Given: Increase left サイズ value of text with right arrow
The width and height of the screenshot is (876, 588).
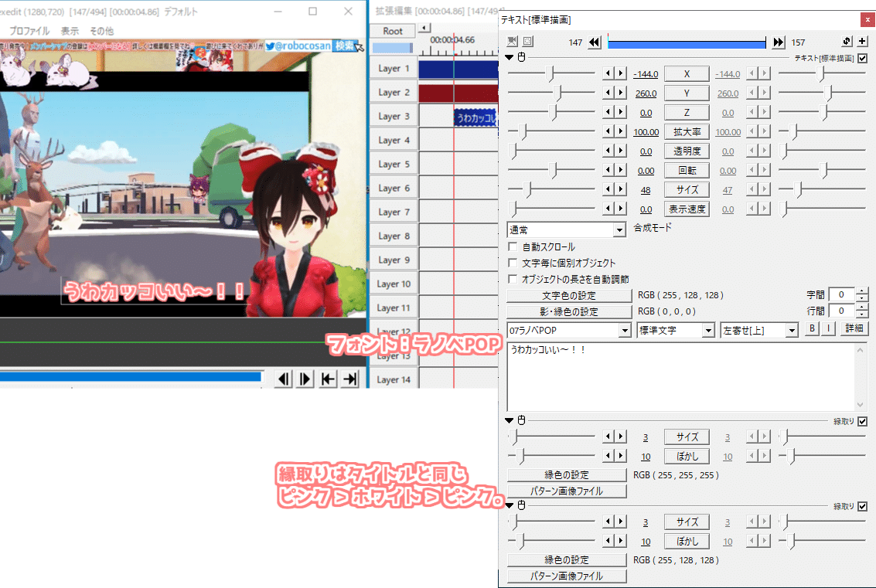Looking at the screenshot, I should point(621,189).
